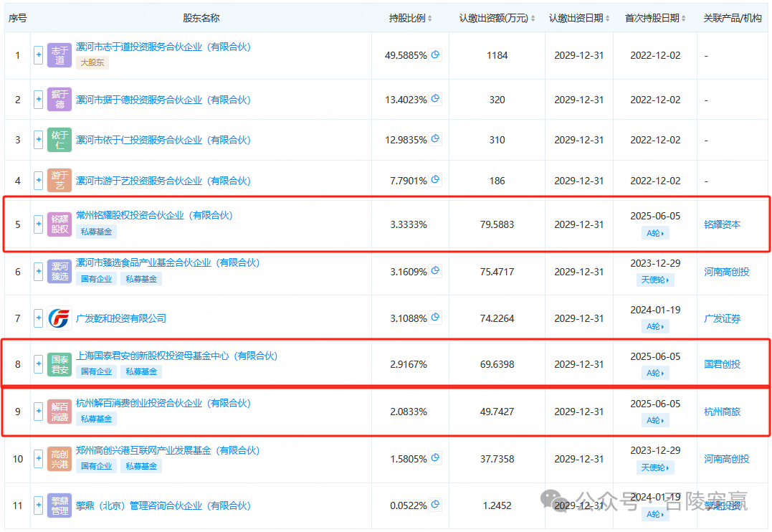Viewport: 772px width, 532px height.
Task: Open 擎鼎（北京）管理咨询合伙企业 link
Action: point(163,506)
